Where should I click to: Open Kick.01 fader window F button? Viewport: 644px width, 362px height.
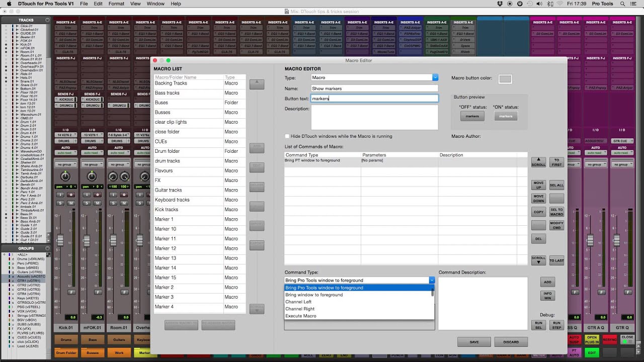pos(71,292)
